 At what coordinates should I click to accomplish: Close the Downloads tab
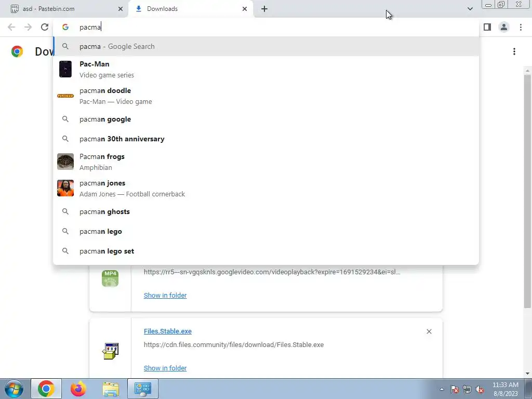point(245,9)
